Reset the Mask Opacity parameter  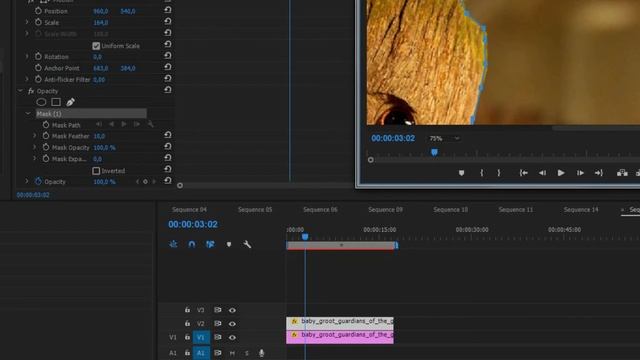167,146
